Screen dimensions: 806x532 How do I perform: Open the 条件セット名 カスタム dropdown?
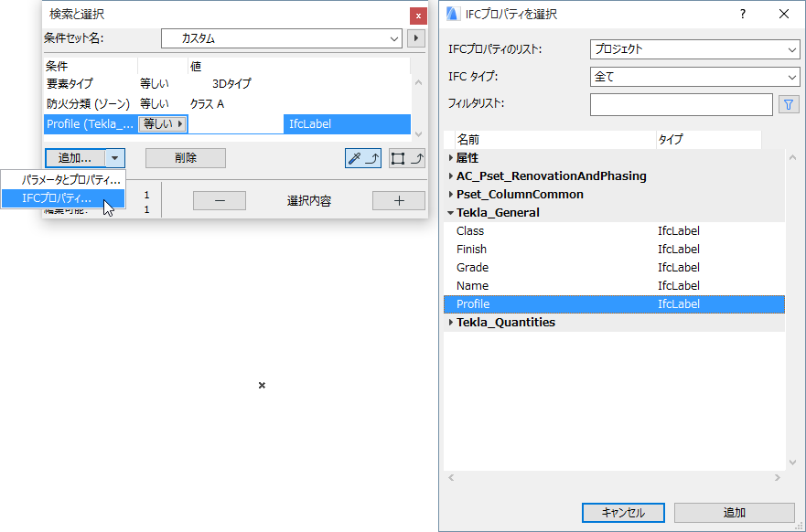tap(281, 38)
